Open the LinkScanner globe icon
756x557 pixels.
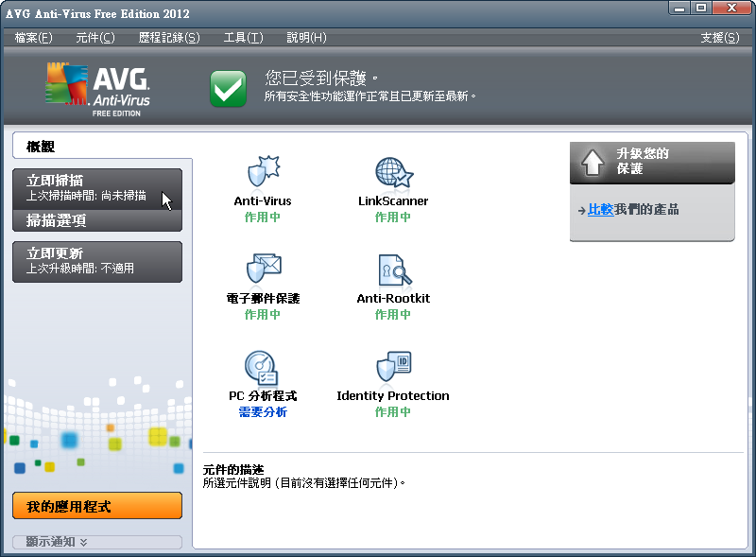393,172
